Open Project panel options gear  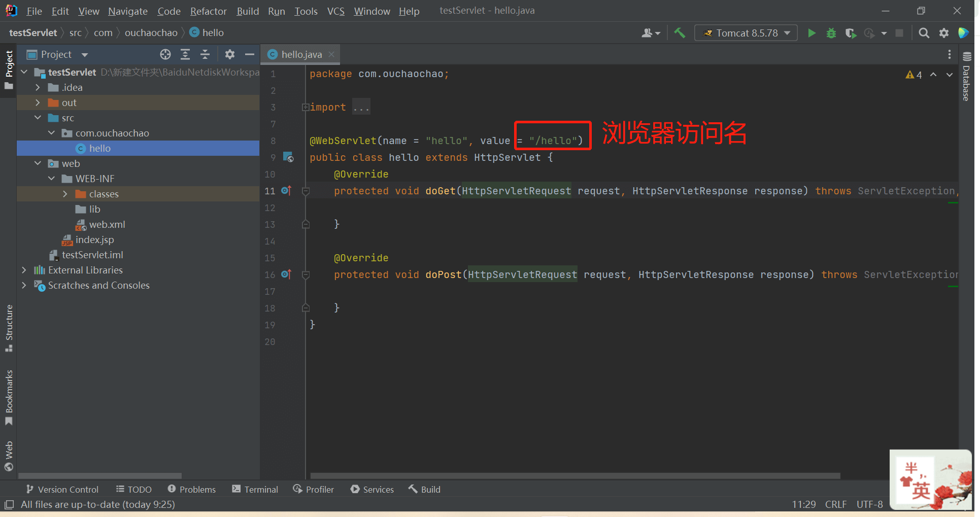pyautogui.click(x=230, y=54)
